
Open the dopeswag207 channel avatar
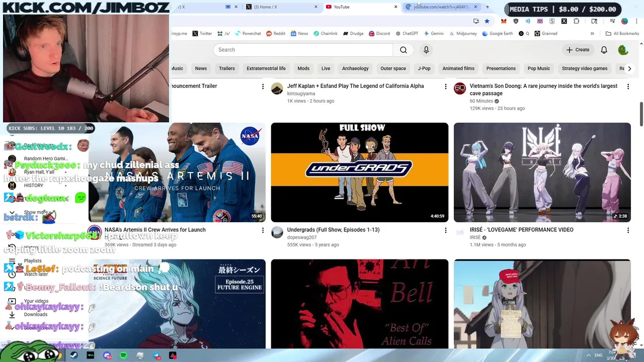[277, 232]
